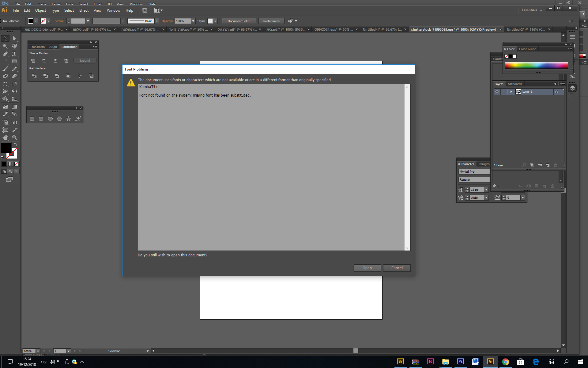Select the Type tool
Screen dimensions: 588x368
pyautogui.click(x=14, y=54)
